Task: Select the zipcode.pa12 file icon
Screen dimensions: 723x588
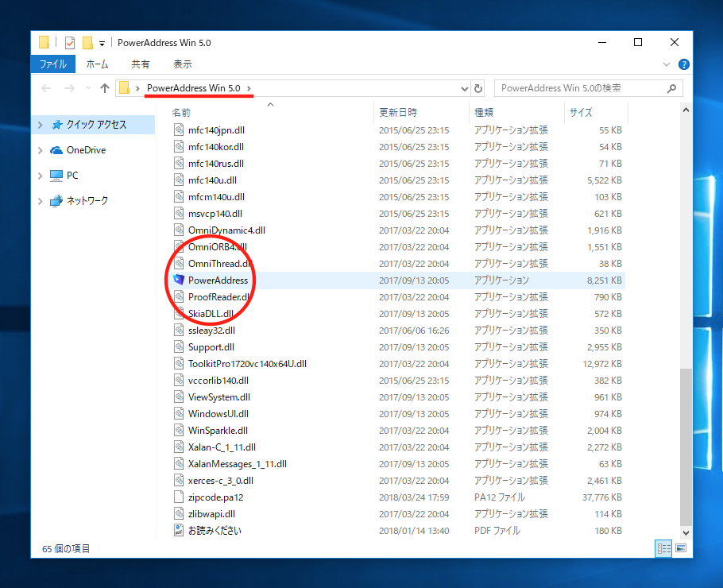Action: pyautogui.click(x=179, y=497)
